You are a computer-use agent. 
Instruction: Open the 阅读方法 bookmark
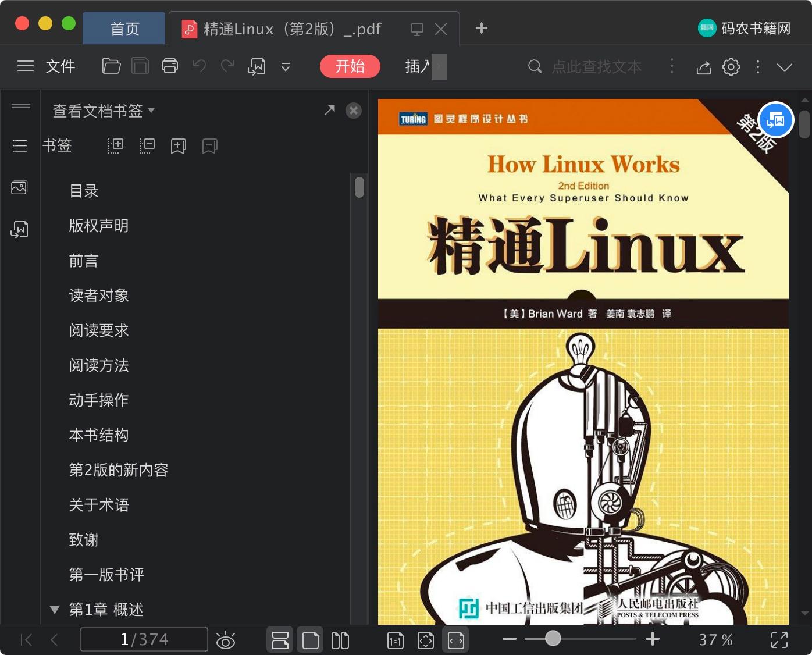pos(99,365)
